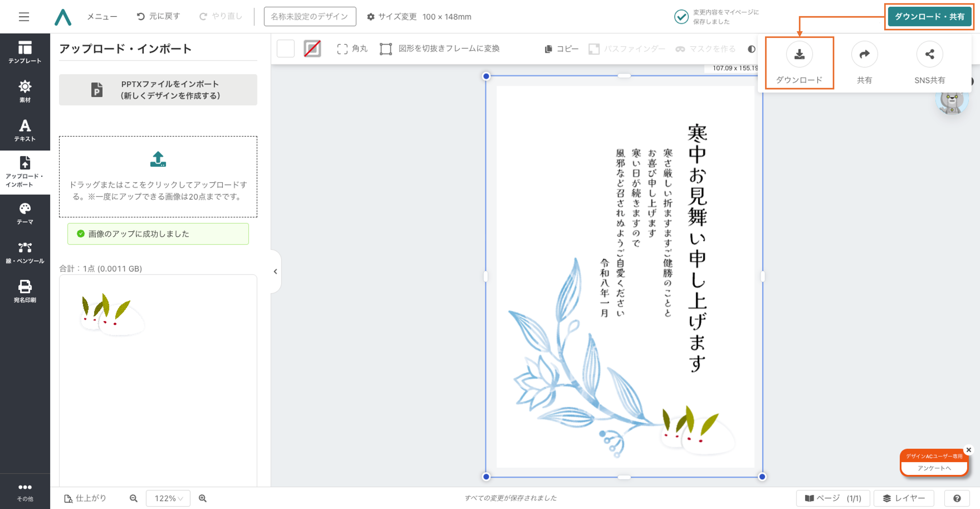Toggle 角丸 rounded corners option

pos(352,49)
